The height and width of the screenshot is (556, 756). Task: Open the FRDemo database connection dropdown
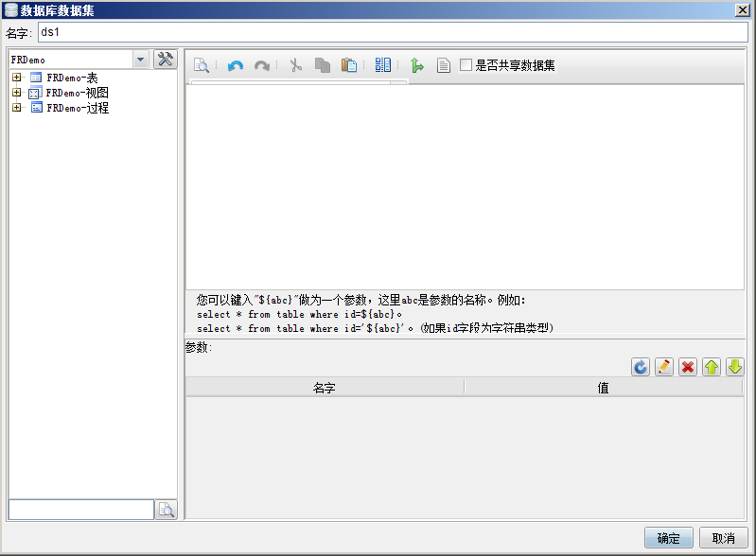(x=140, y=60)
